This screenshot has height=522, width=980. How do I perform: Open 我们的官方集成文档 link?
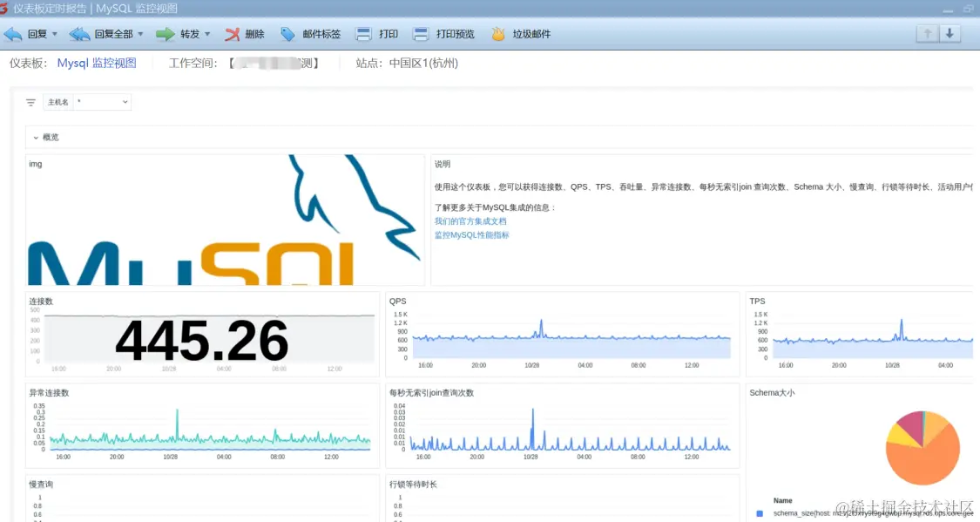point(470,221)
